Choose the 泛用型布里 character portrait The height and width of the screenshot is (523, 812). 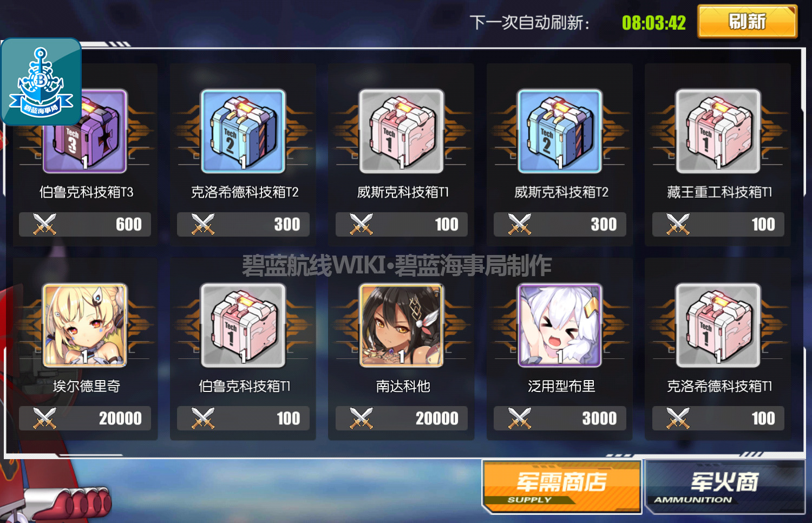[560, 325]
